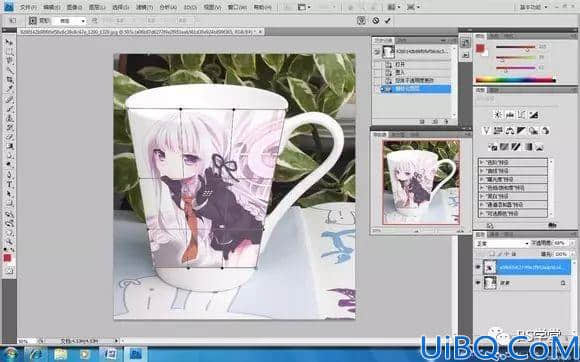Toggle lock all in Layers panel

(514, 254)
